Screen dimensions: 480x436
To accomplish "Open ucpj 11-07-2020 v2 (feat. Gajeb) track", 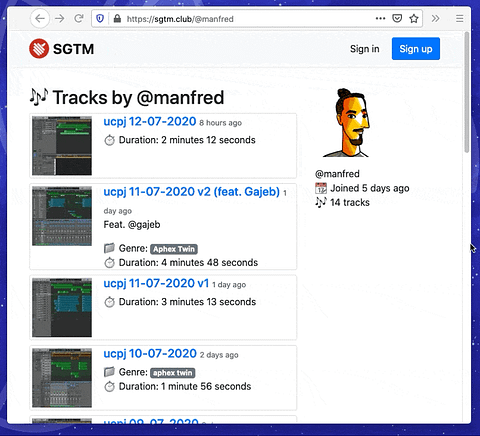I will (191, 192).
